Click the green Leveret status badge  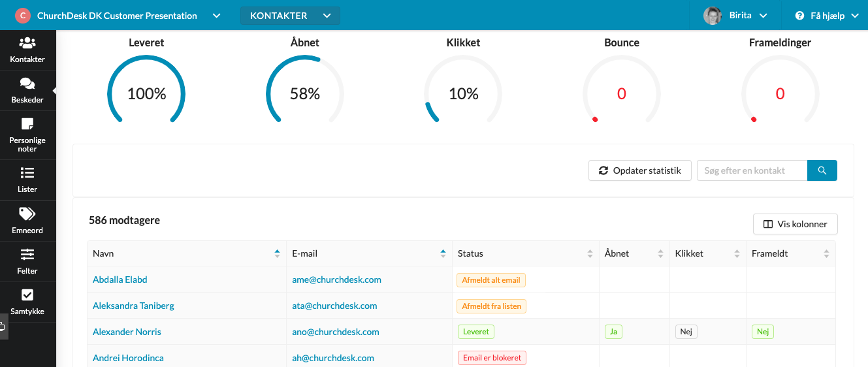pyautogui.click(x=476, y=332)
